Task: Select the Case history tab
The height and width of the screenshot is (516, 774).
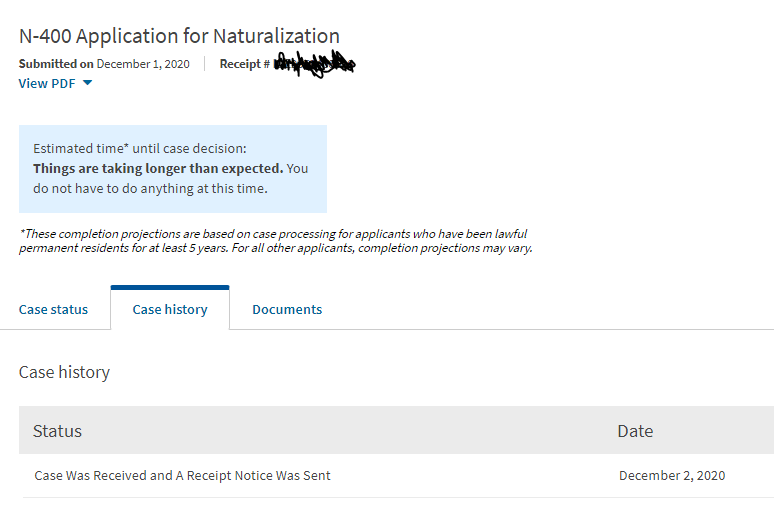Action: [x=170, y=309]
